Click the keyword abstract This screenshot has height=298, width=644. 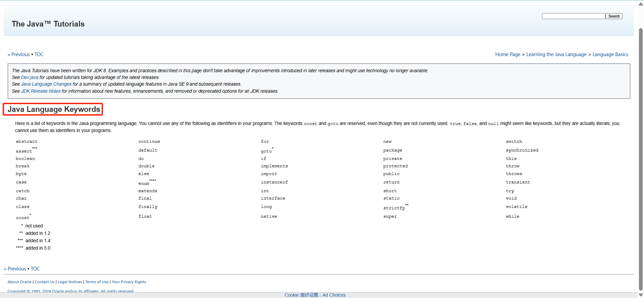(x=26, y=141)
